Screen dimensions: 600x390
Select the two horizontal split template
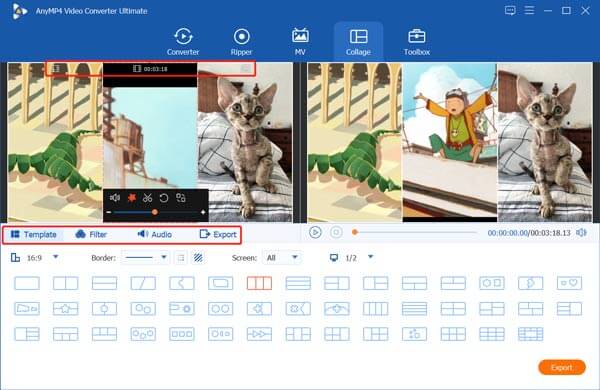point(104,283)
